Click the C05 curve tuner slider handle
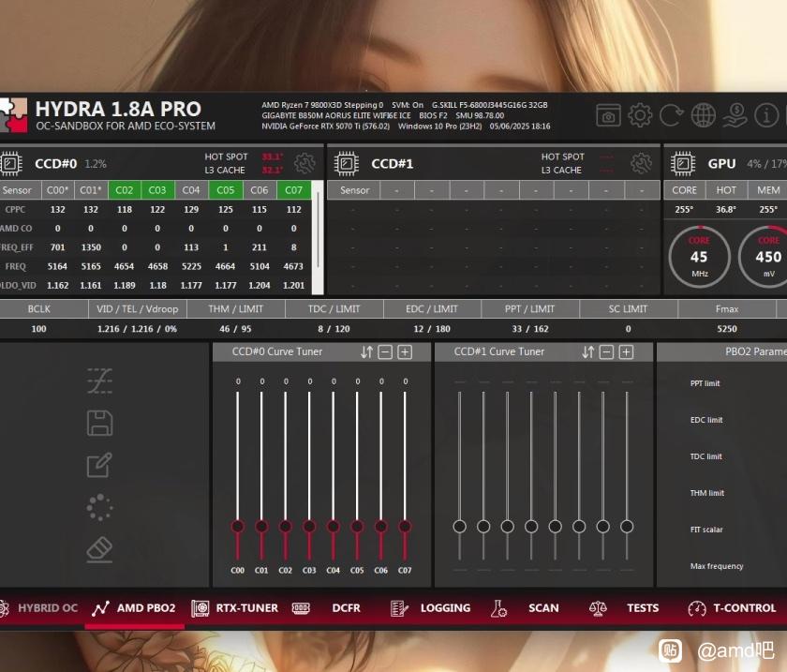Image resolution: width=787 pixels, height=672 pixels. pos(357,527)
